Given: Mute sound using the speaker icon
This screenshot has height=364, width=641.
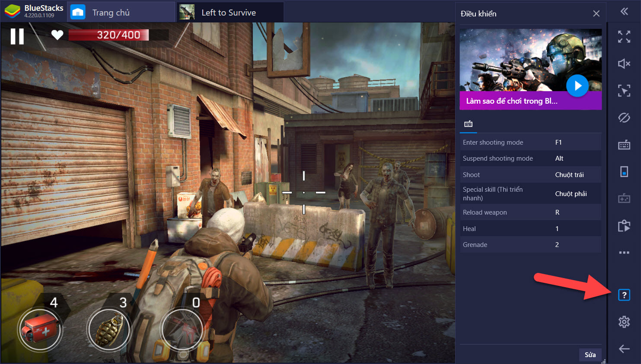Looking at the screenshot, I should pyautogui.click(x=624, y=64).
